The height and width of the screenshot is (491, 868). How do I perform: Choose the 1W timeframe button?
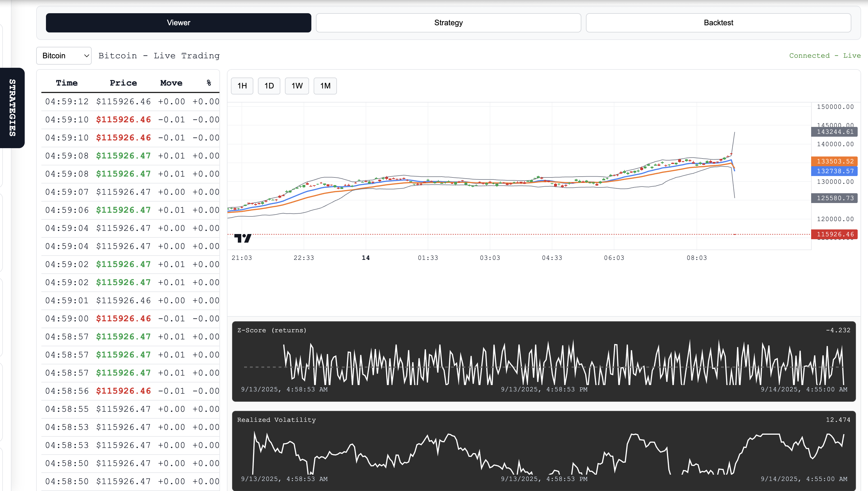(297, 86)
